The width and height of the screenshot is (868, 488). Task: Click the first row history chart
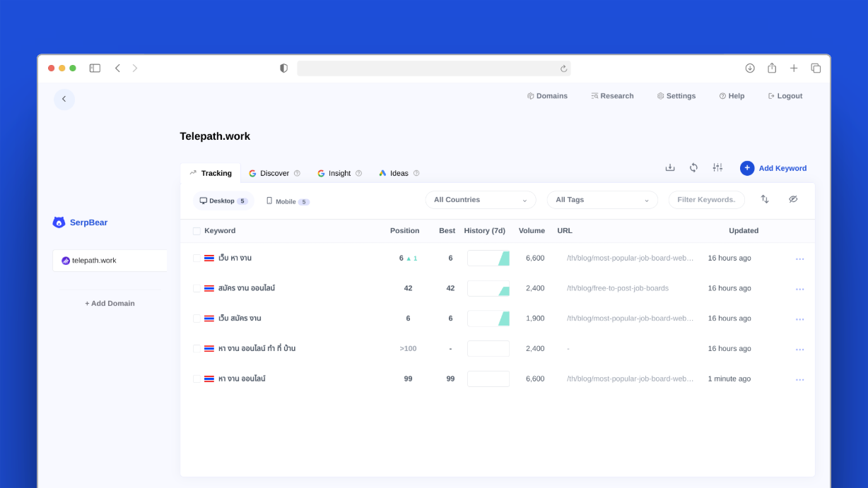(x=488, y=258)
